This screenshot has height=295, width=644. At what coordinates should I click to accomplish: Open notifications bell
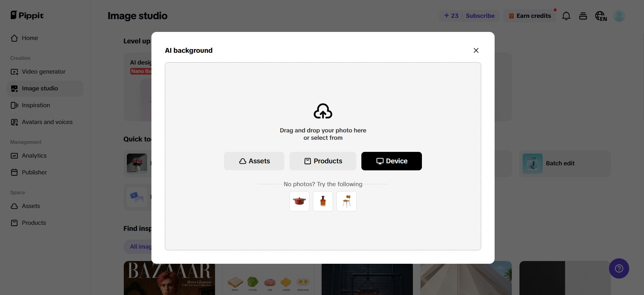click(566, 16)
